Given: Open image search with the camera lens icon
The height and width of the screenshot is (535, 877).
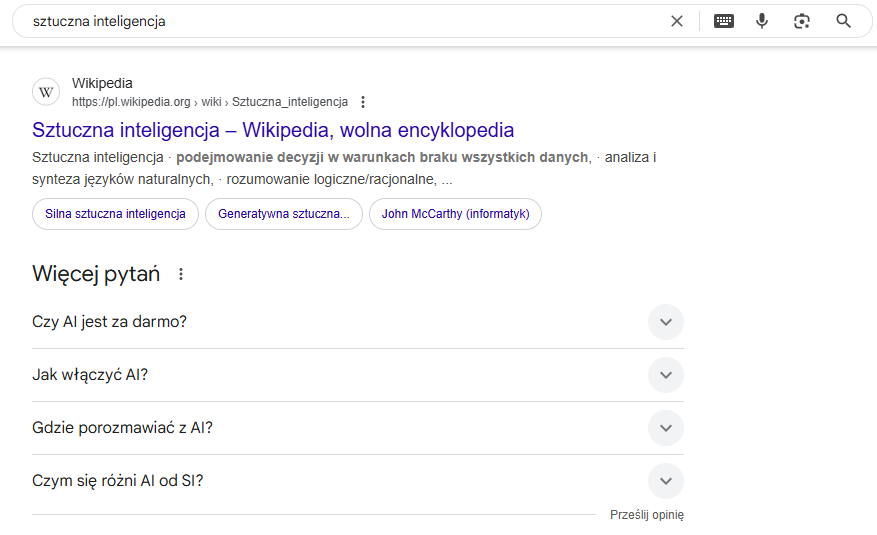Looking at the screenshot, I should pyautogui.click(x=802, y=21).
